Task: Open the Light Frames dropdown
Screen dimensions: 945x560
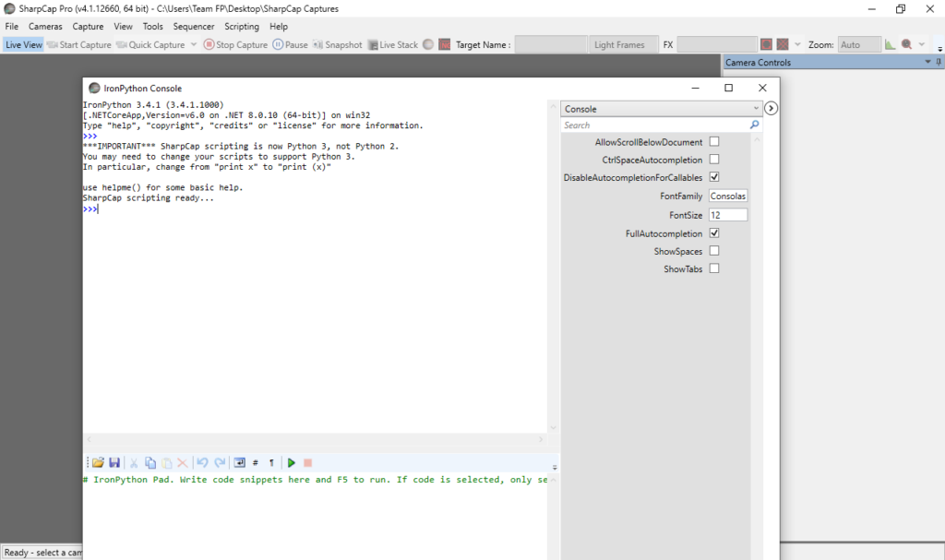Action: (623, 44)
